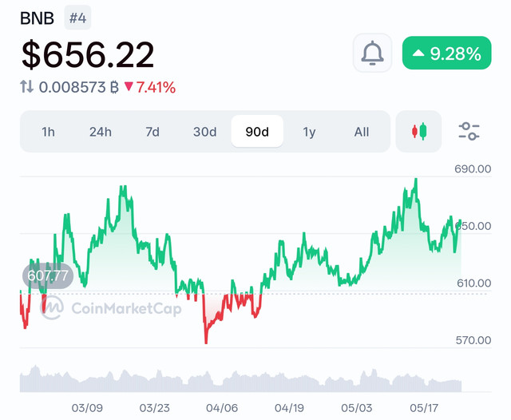Tap the volume bars under 04/06
Image resolution: width=511 pixels, height=420 pixels.
pyautogui.click(x=222, y=382)
